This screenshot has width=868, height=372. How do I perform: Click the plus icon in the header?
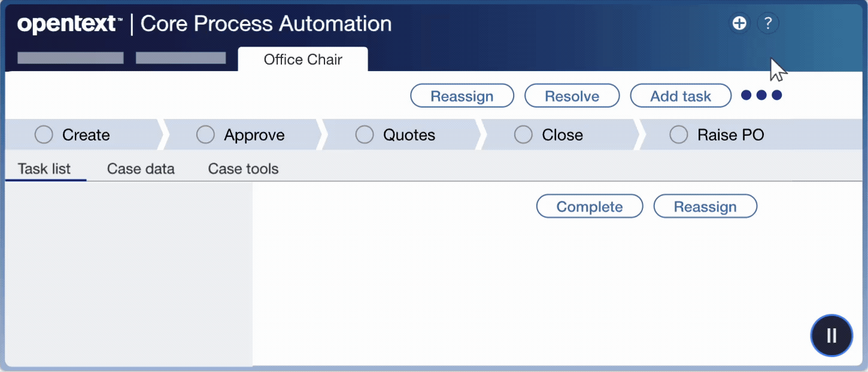[739, 24]
